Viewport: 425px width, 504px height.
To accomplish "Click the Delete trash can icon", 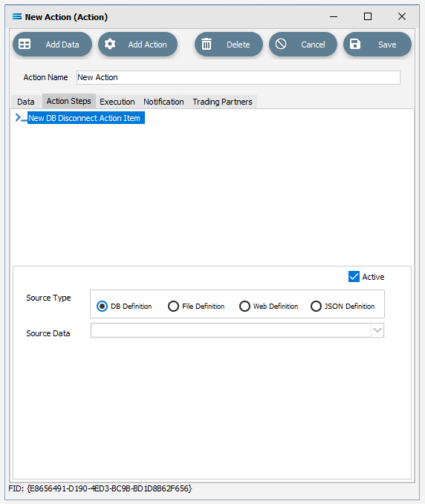I will pyautogui.click(x=207, y=44).
